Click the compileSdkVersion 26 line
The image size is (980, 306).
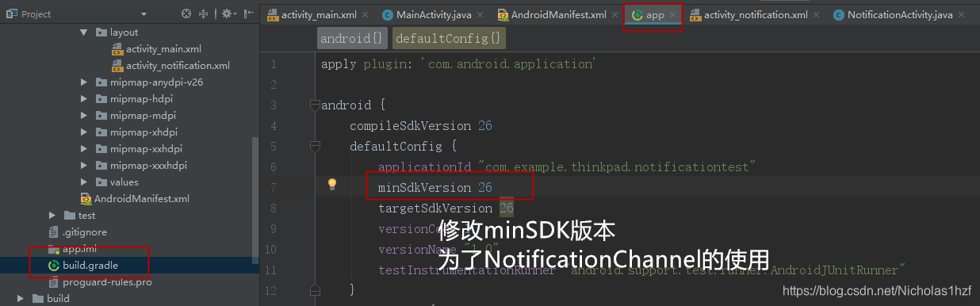pos(421,125)
